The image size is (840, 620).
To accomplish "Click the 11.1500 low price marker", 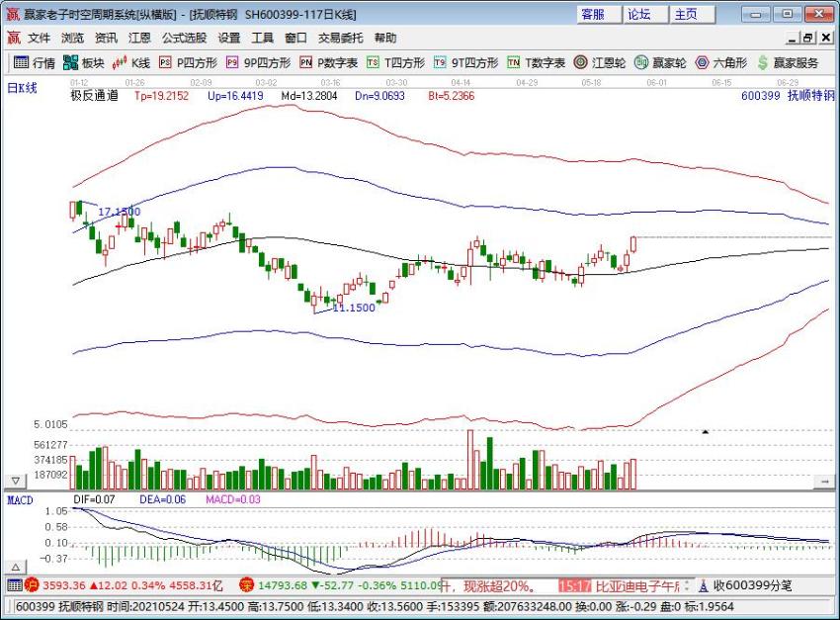I will pyautogui.click(x=354, y=308).
